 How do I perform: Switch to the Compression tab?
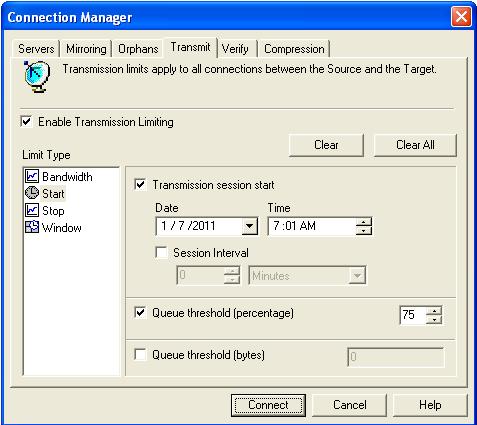coord(294,49)
